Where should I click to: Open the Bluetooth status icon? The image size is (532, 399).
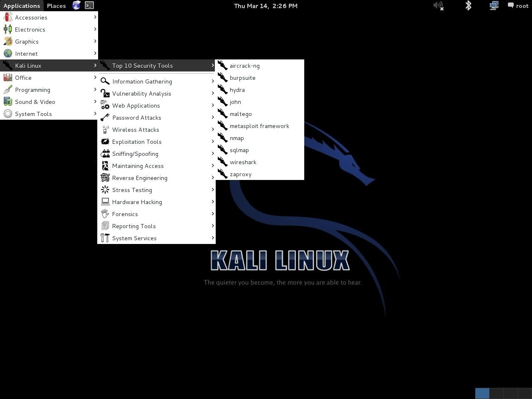coord(468,5)
